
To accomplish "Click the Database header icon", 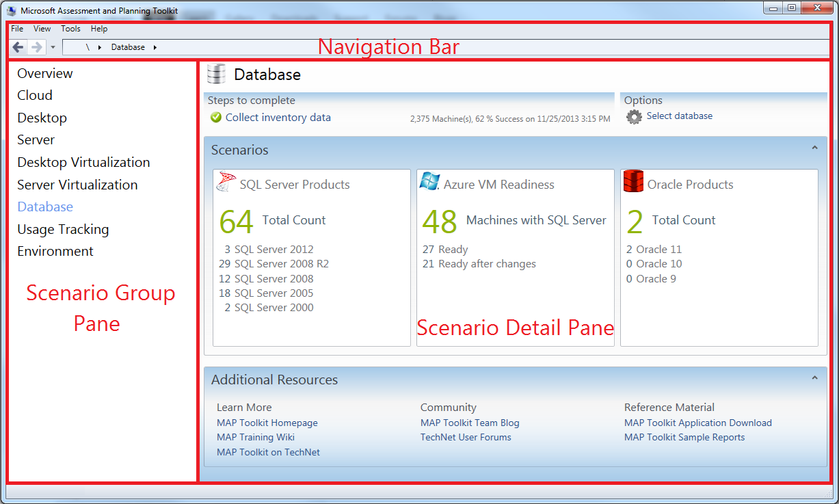I will coord(217,74).
